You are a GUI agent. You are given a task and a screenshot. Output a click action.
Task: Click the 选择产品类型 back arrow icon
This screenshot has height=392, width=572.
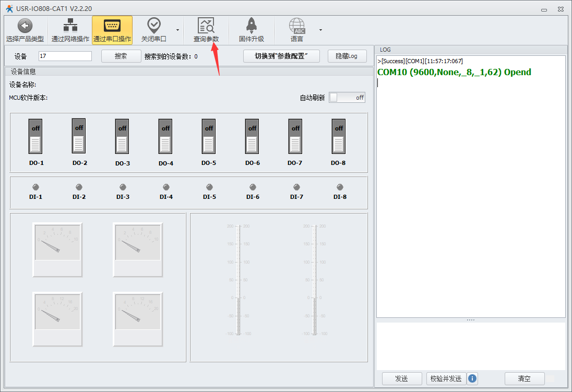click(25, 26)
